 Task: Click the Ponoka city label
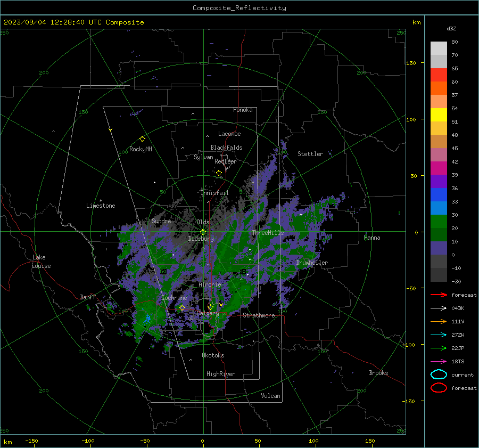(243, 110)
